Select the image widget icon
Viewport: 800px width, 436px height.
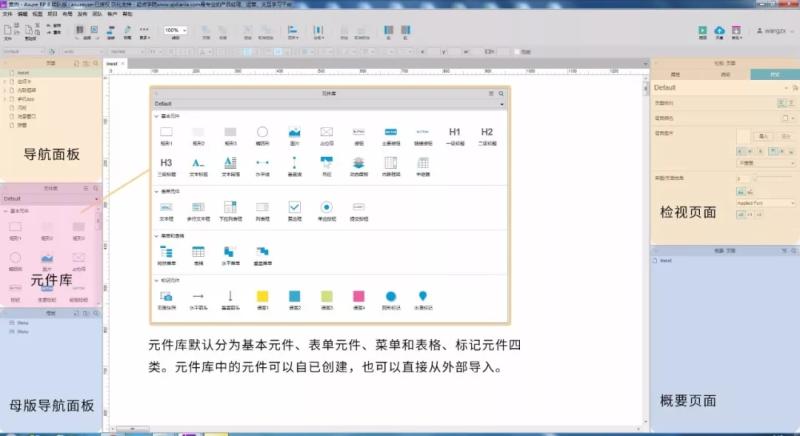[x=295, y=132]
